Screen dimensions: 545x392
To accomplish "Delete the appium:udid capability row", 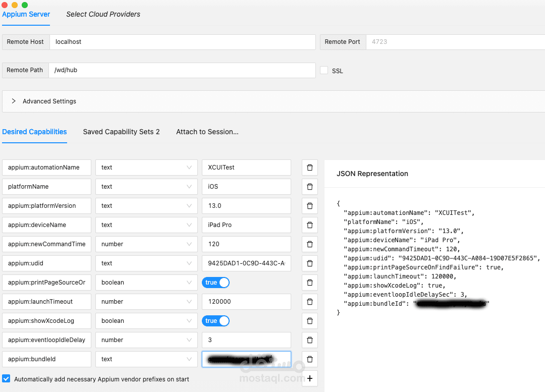I will click(x=310, y=263).
